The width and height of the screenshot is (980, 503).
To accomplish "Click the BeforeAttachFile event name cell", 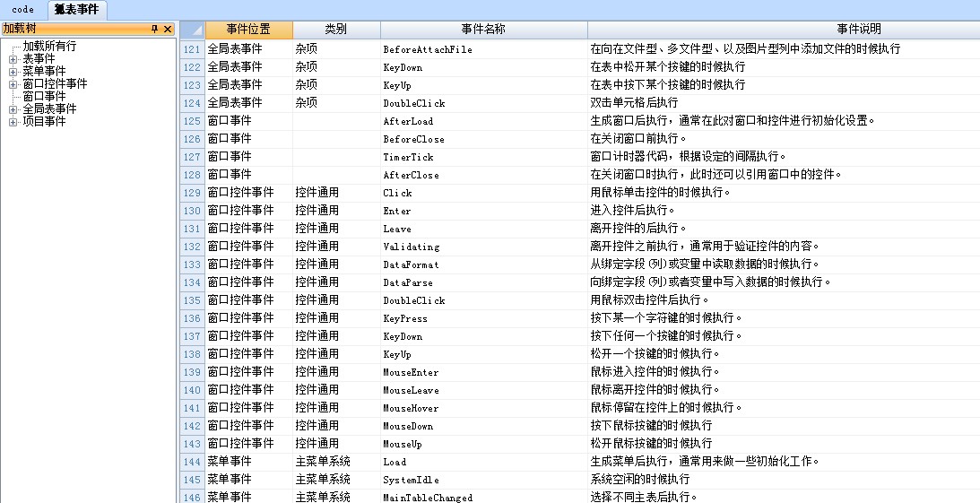I will point(484,48).
